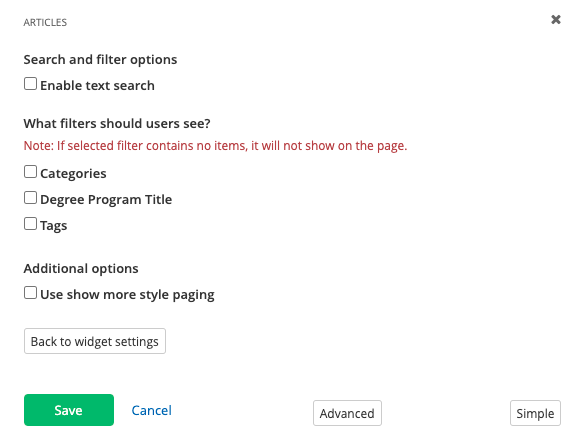Screen dimensions: 582x441
Task: Toggle the Tags filter checkbox
Action: pyautogui.click(x=30, y=224)
